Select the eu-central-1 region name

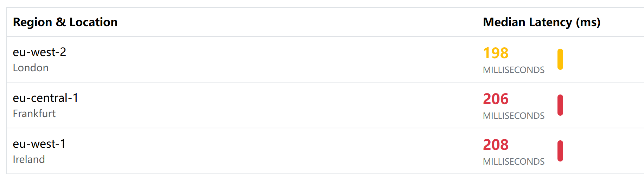45,98
